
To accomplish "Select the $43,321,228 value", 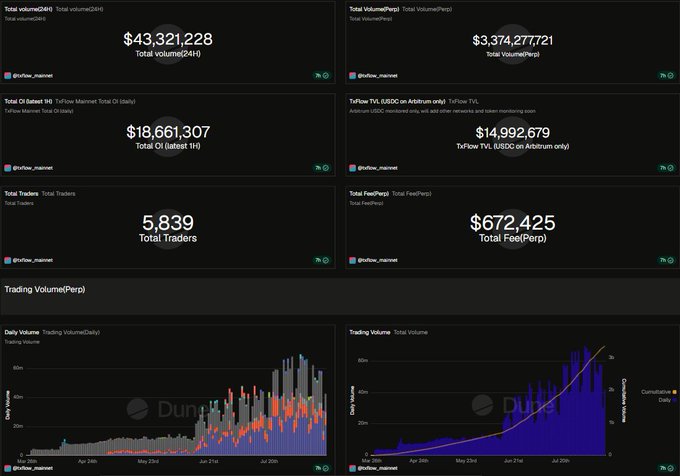I will [x=168, y=39].
